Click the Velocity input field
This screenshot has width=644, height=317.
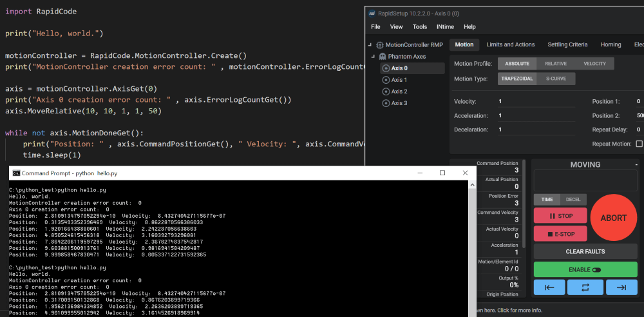pos(536,102)
